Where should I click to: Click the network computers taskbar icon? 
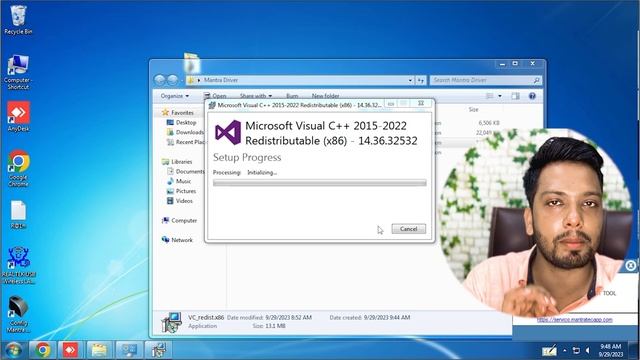coord(129,350)
